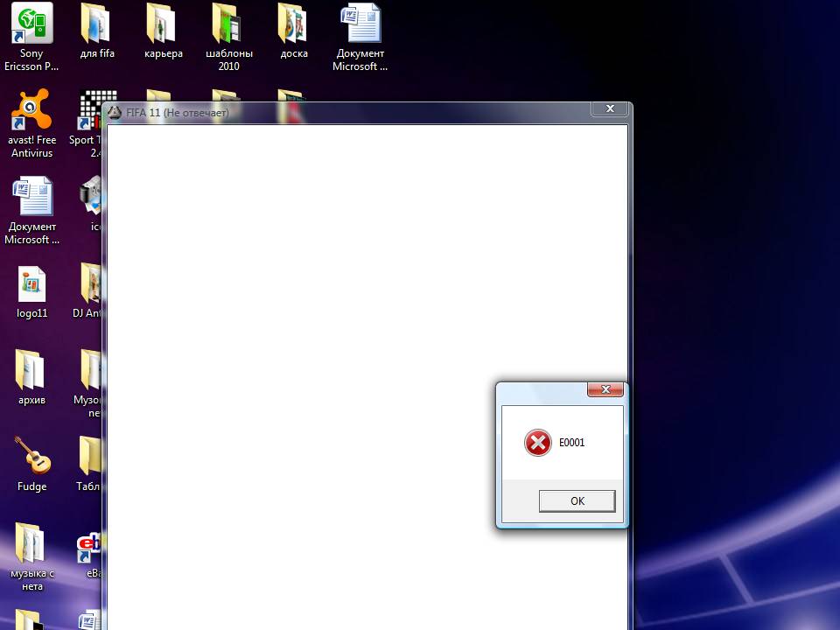840x630 pixels.
Task: Open the 'архив' folder
Action: click(x=31, y=378)
